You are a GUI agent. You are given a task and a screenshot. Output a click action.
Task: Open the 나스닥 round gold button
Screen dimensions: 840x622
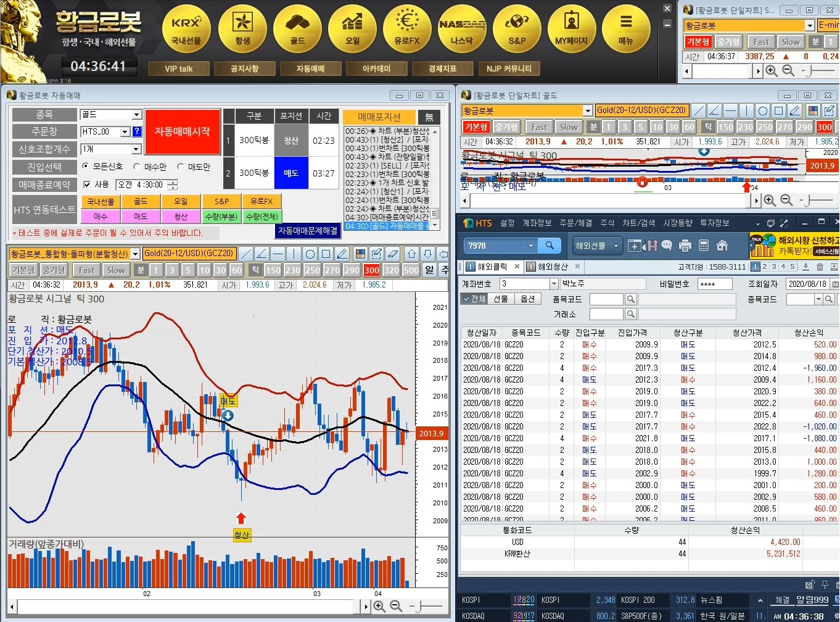coord(462,30)
